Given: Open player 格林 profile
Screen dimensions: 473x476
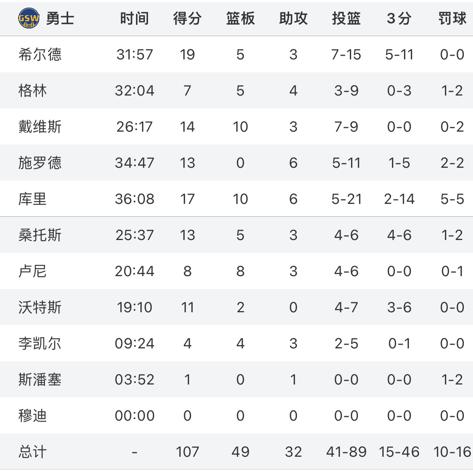Looking at the screenshot, I should click(32, 91).
